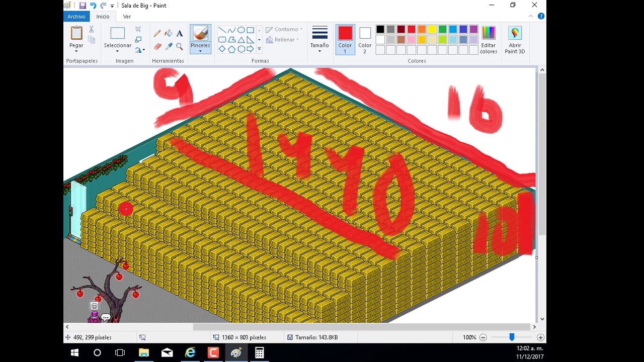Image resolution: width=644 pixels, height=362 pixels.
Task: Choose the Polygon shape
Action: click(x=231, y=40)
